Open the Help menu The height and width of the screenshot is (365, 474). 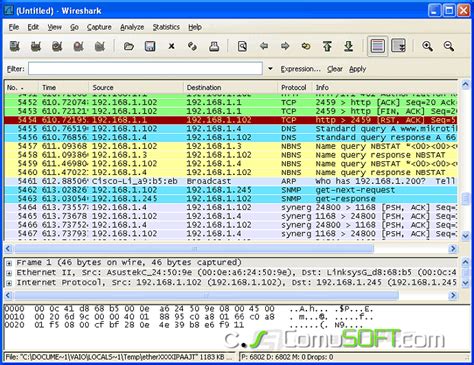pos(195,27)
